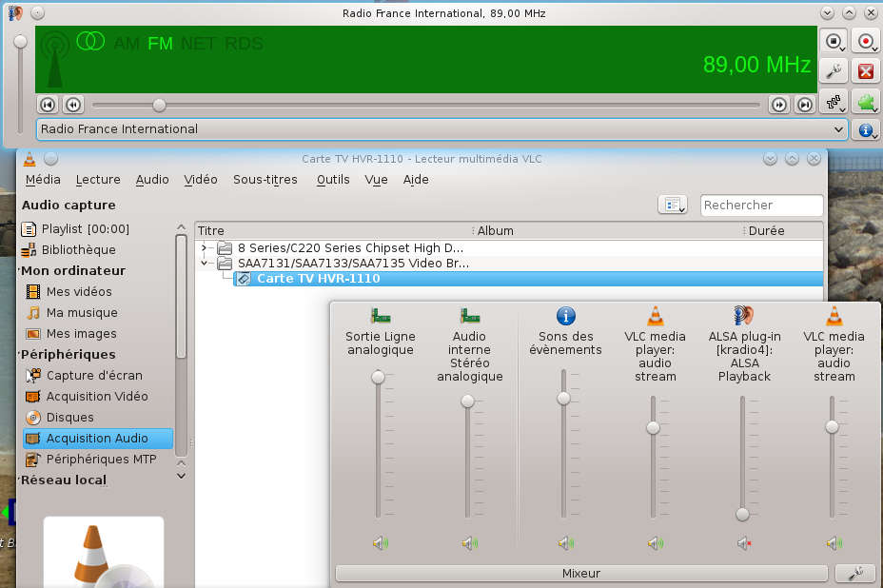
Task: Sort the playlist by the Titre column
Action: [333, 231]
